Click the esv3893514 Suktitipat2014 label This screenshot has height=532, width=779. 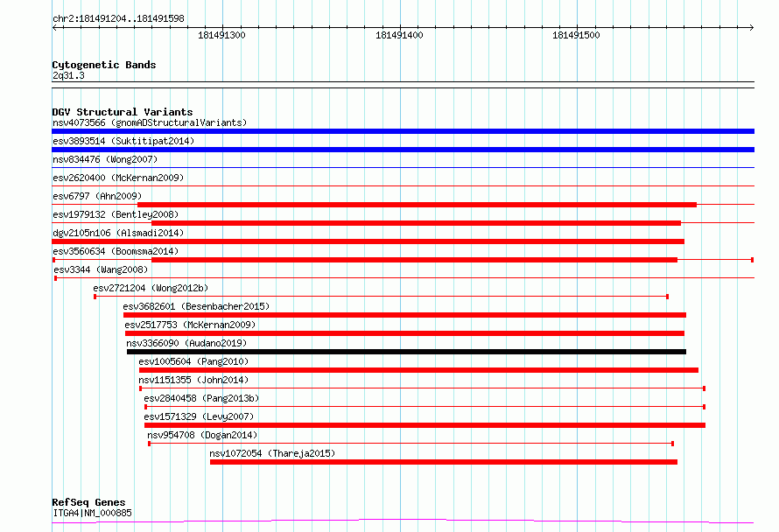123,141
